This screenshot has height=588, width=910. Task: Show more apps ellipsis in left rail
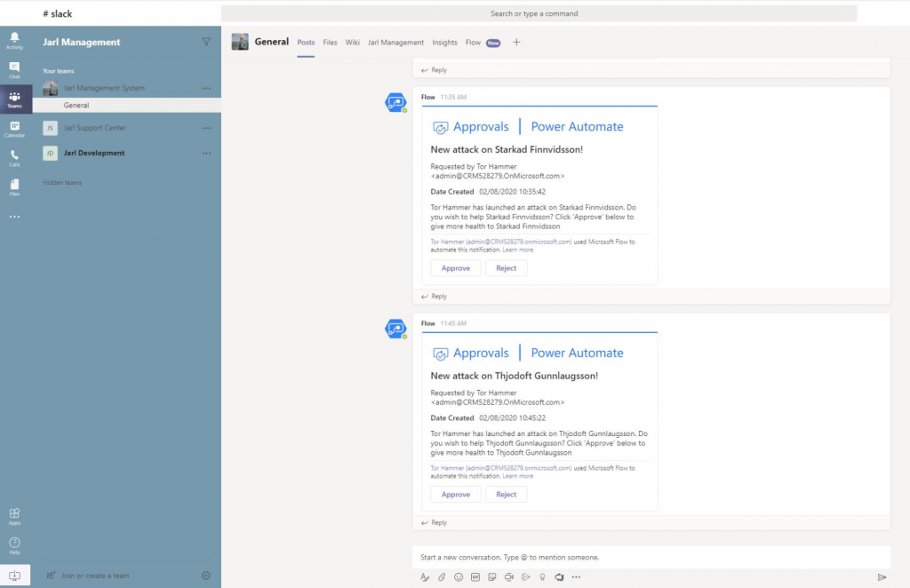[x=14, y=217]
